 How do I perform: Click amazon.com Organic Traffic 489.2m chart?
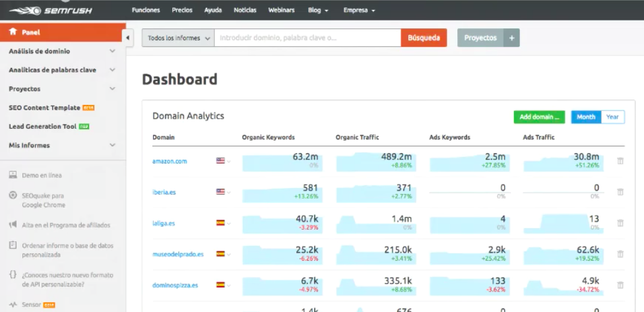(376, 162)
